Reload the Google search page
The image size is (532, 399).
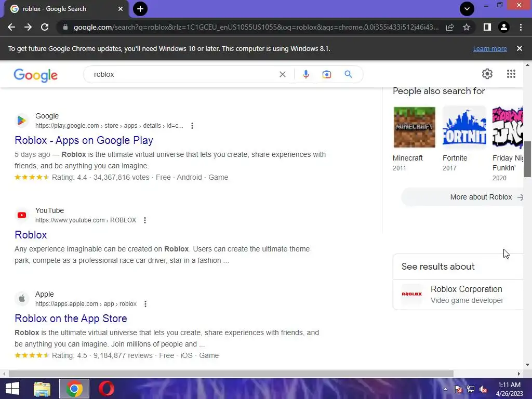45,27
